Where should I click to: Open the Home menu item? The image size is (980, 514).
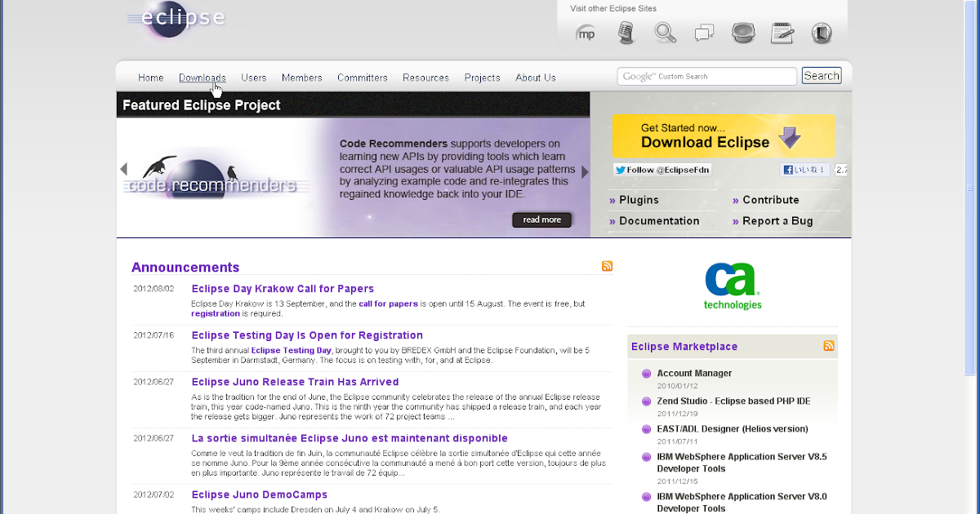(x=151, y=78)
